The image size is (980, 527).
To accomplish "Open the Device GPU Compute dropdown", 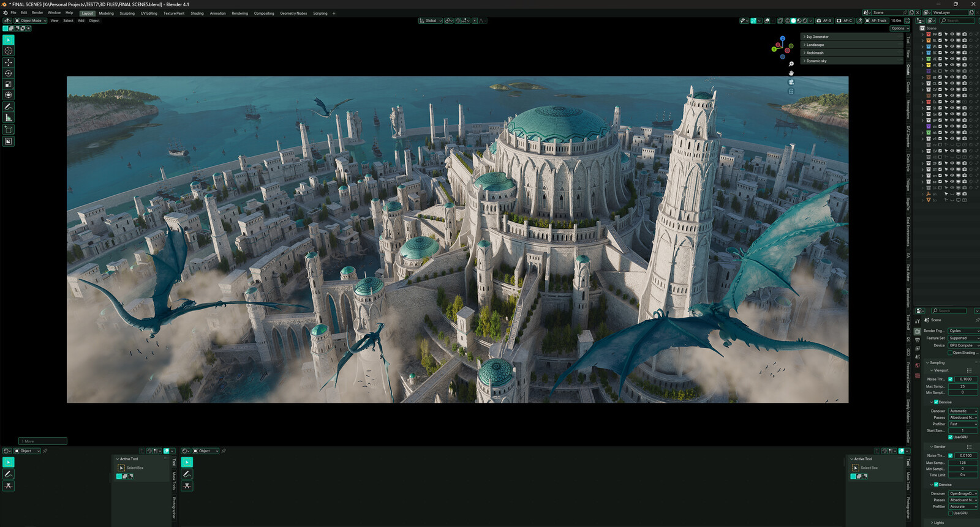I will (x=963, y=346).
